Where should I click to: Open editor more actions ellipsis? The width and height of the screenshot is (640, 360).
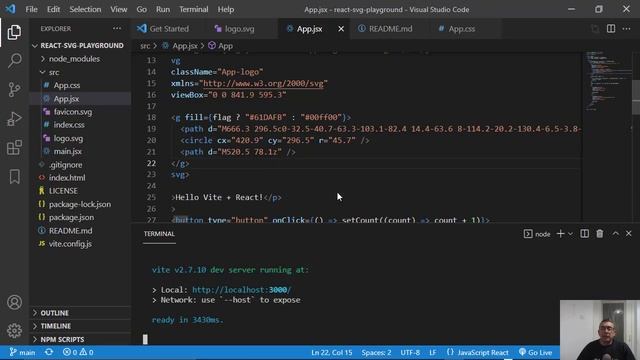click(626, 29)
